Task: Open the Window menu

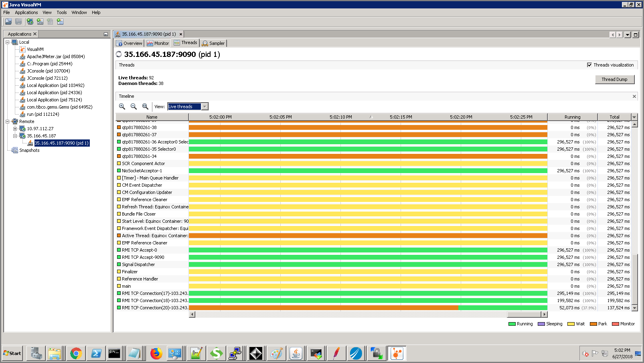Action: pyautogui.click(x=79, y=12)
